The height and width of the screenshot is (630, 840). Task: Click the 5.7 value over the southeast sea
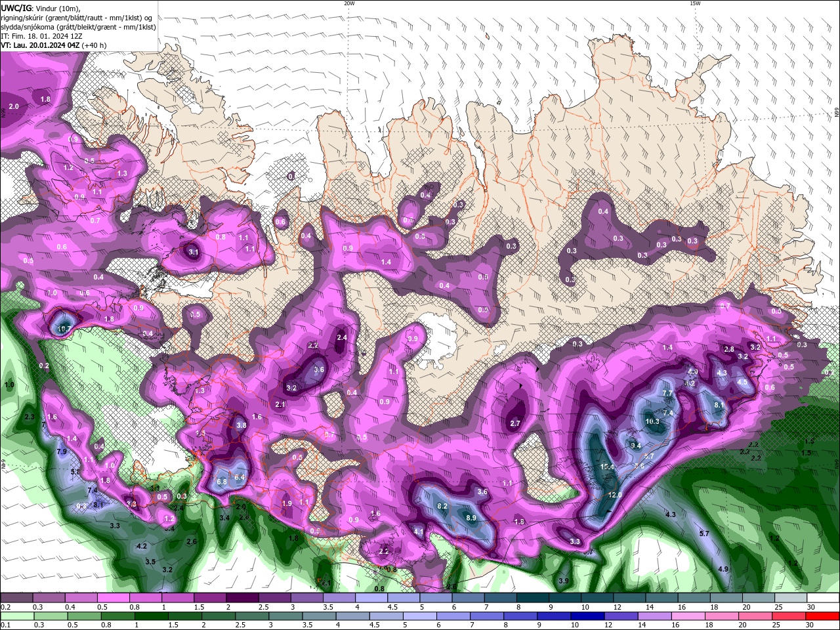pos(704,534)
